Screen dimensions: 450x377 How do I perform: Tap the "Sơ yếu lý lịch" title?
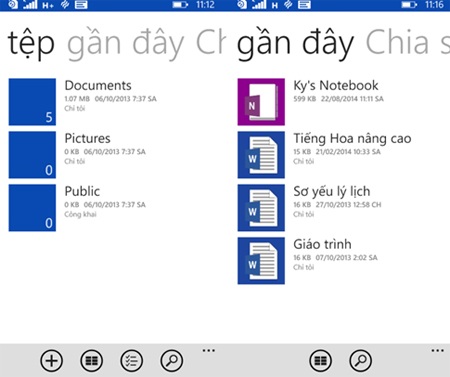(x=332, y=192)
